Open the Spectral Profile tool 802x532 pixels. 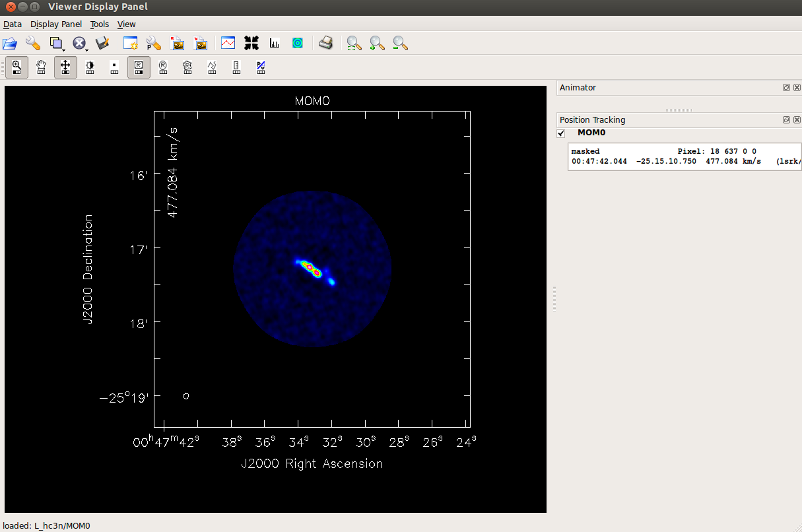coord(228,44)
